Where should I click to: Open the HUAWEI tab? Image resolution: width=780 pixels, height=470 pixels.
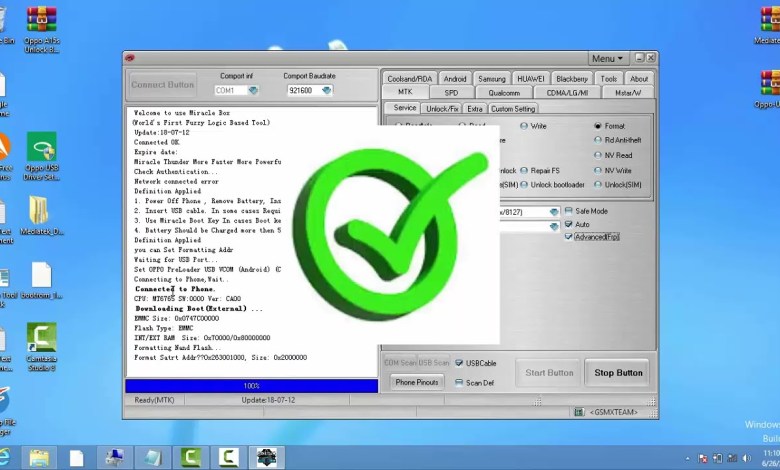point(530,79)
